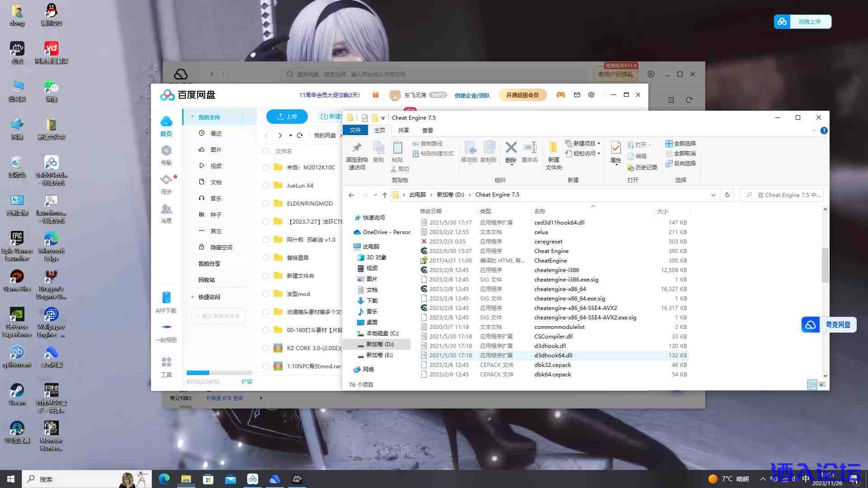Open the 共享 ribbon tab

coord(403,130)
